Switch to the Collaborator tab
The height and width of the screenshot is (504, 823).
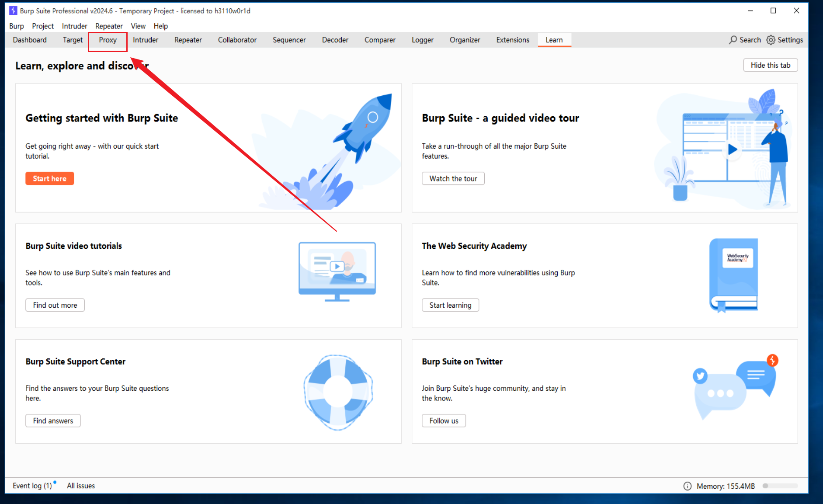pyautogui.click(x=237, y=40)
